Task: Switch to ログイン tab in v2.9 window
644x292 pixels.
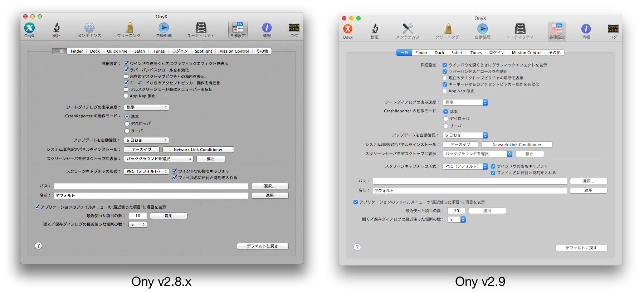Action: tap(497, 53)
